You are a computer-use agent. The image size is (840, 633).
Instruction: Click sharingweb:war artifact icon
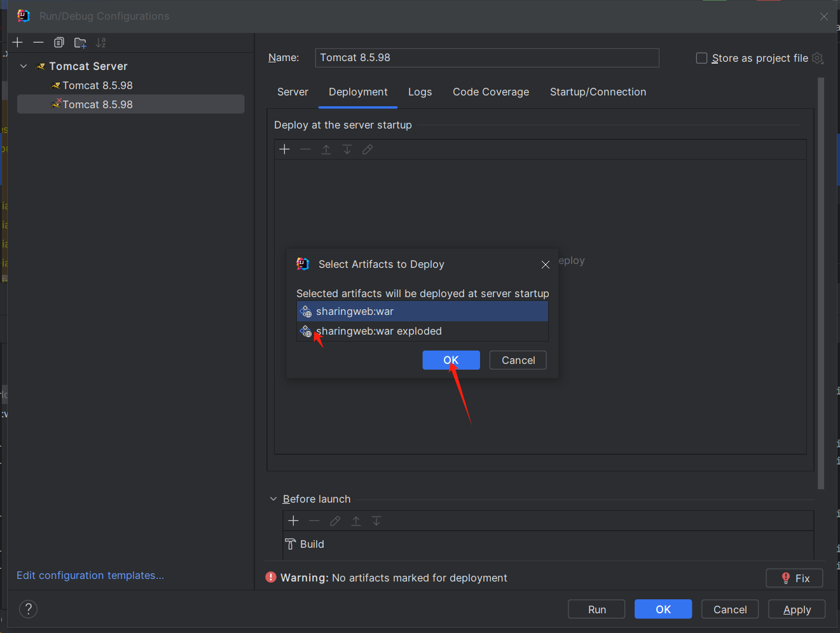coord(306,311)
